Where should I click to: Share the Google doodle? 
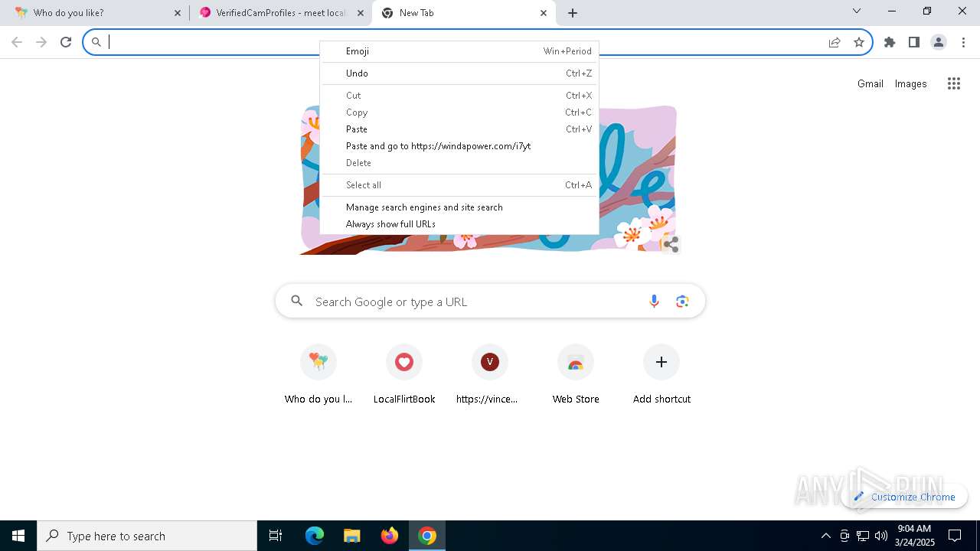[671, 244]
